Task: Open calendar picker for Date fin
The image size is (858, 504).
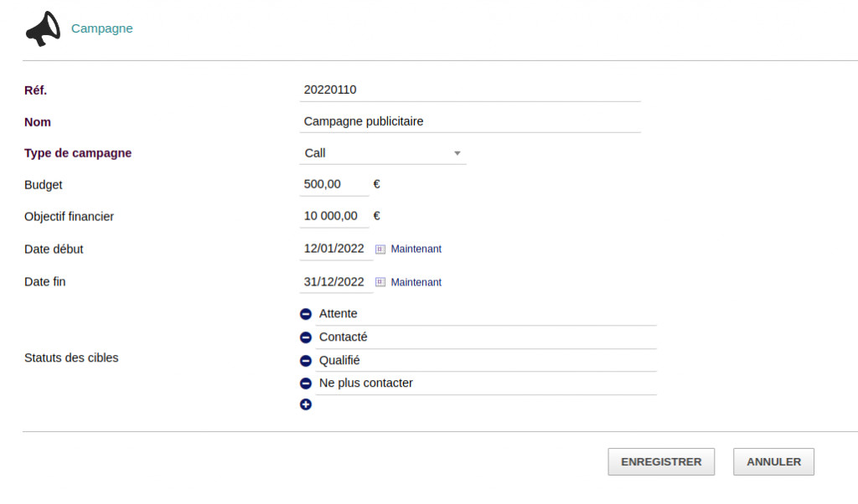Action: (x=380, y=282)
